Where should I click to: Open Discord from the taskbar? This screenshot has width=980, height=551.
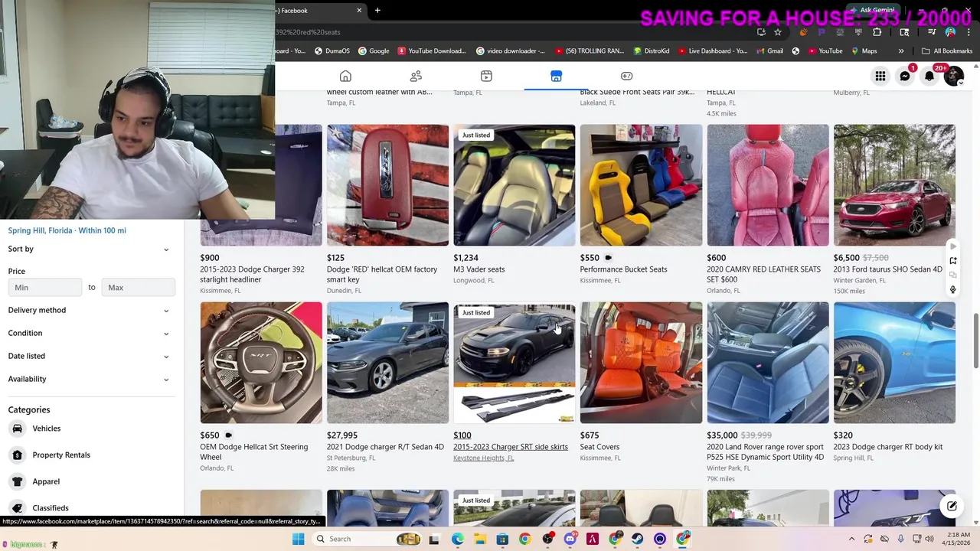click(570, 539)
